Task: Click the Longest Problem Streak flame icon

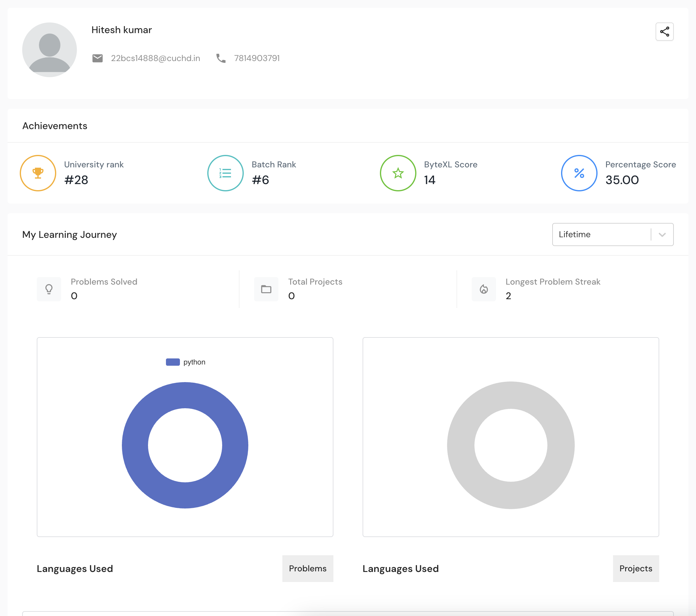Action: click(x=484, y=289)
